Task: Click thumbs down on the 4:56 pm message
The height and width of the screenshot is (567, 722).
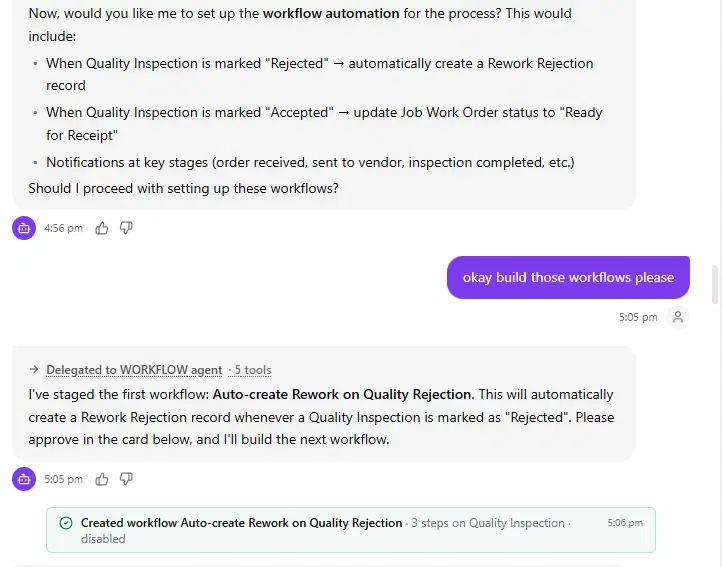Action: pyautogui.click(x=126, y=228)
